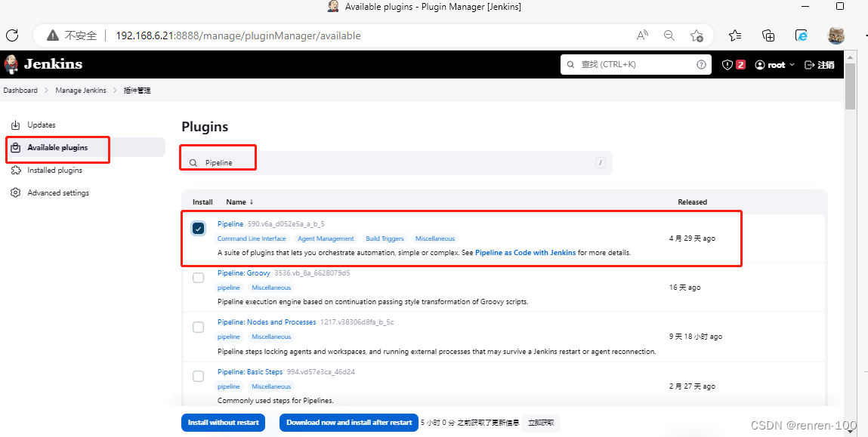
Task: Add page to favorites star icon
Action: pyautogui.click(x=697, y=35)
